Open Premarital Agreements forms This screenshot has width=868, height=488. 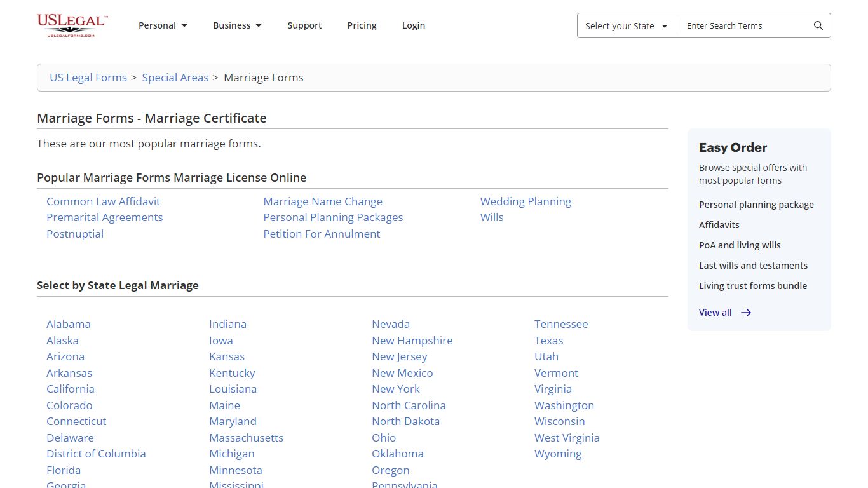pos(104,217)
